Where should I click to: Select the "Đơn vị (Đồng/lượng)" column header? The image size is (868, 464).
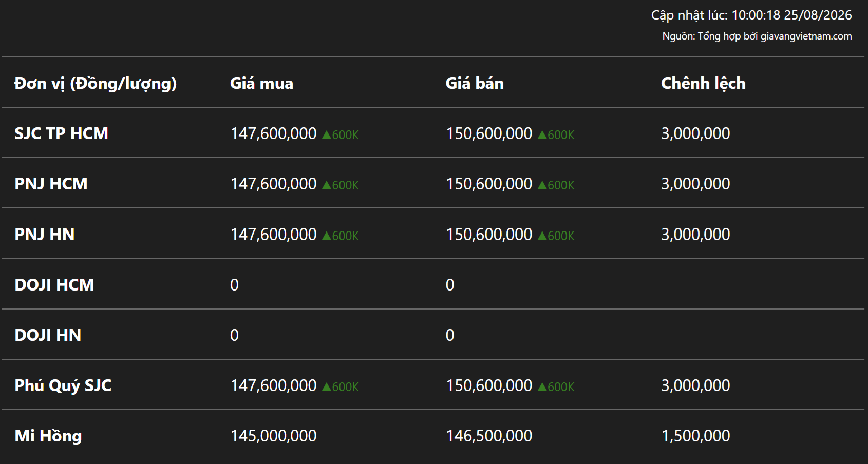click(x=96, y=83)
